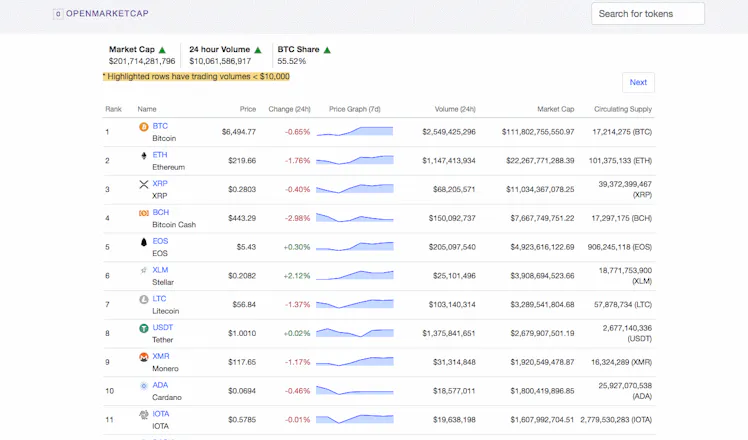
Task: Click the Bitcoin coin icon
Action: tap(144, 126)
